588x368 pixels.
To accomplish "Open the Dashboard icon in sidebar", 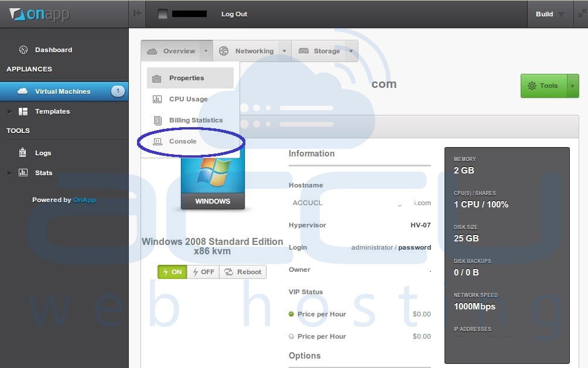I will 23,50.
